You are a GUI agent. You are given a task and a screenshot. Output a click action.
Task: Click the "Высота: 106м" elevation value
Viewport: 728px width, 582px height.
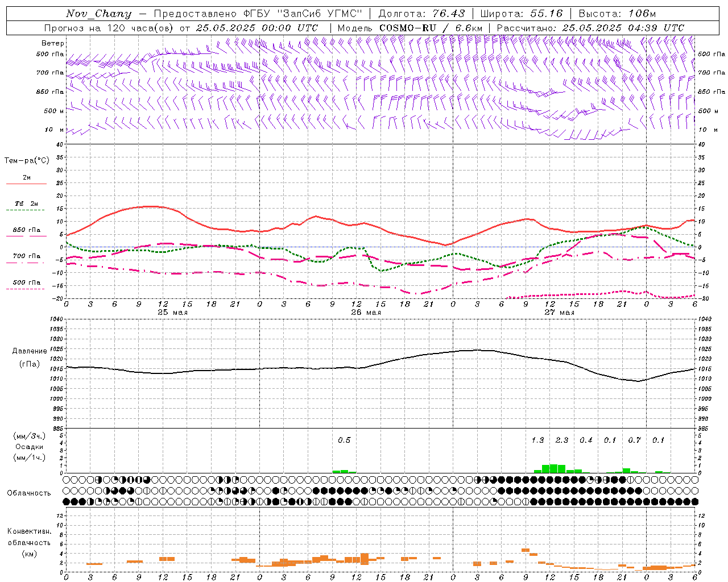[x=617, y=14]
